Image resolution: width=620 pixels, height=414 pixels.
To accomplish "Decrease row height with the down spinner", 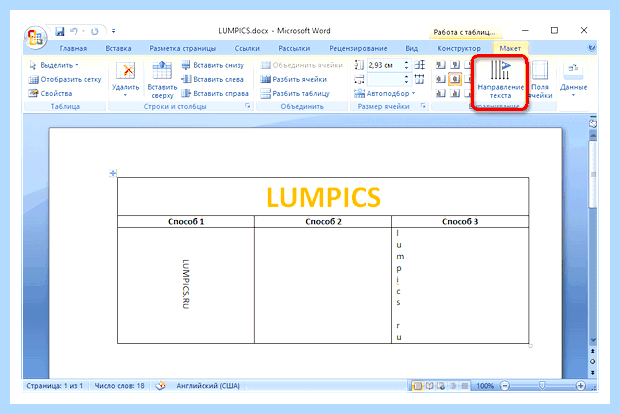I will (406, 68).
